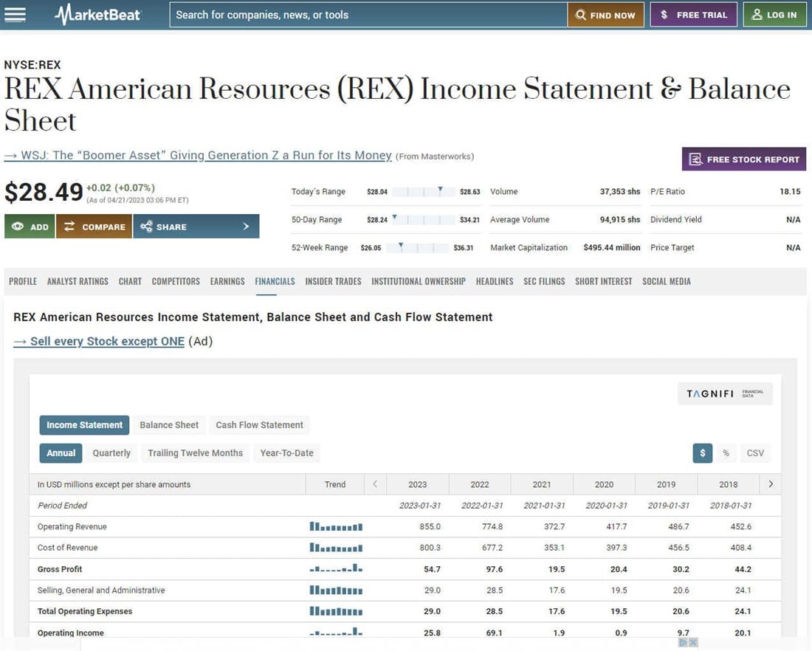
Task: Open the Headlines tab
Action: 495,281
